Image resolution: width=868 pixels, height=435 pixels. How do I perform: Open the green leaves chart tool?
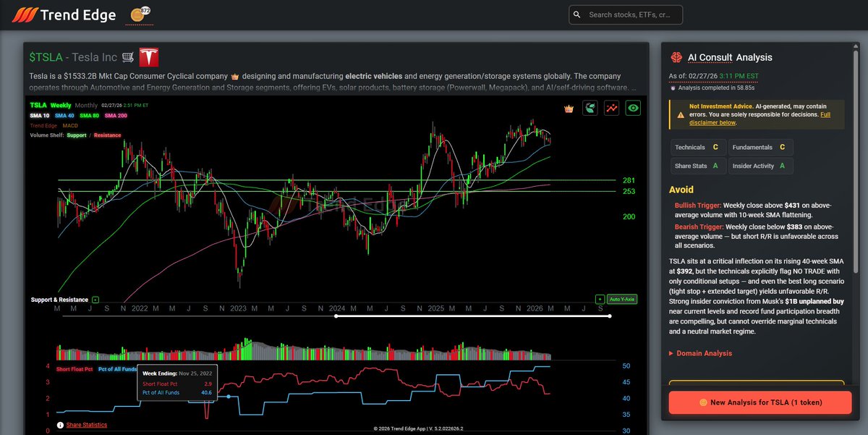(x=590, y=109)
